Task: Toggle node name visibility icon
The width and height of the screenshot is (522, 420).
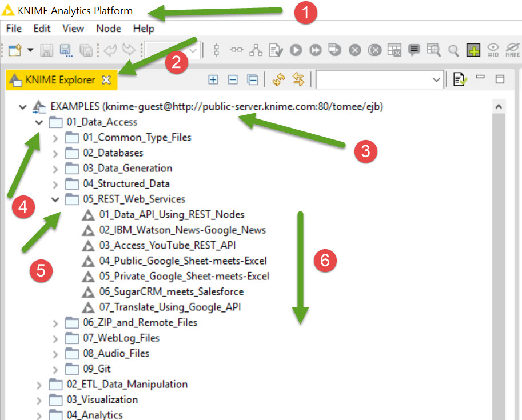Action: tap(512, 50)
